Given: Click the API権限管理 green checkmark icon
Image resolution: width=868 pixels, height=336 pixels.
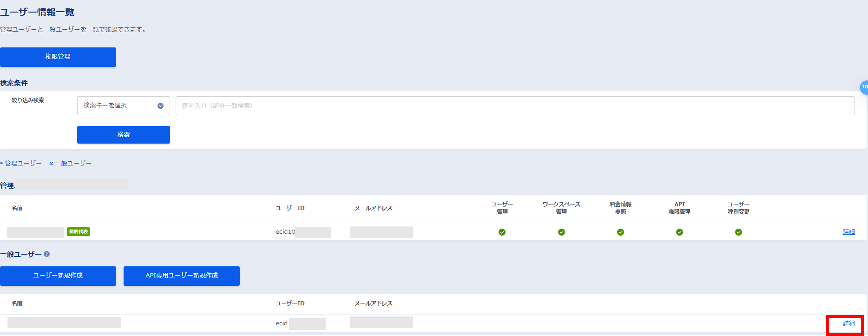Looking at the screenshot, I should 680,232.
